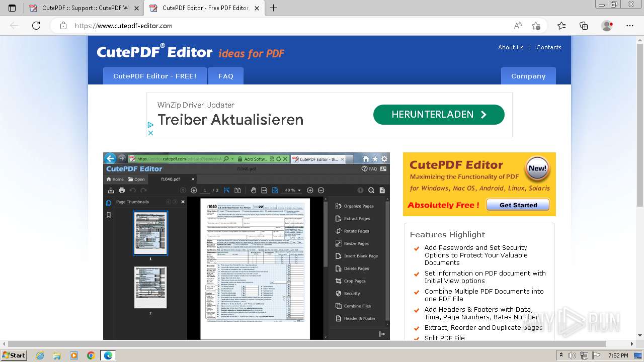
Task: Open Settings and more menu
Action: tap(630, 26)
